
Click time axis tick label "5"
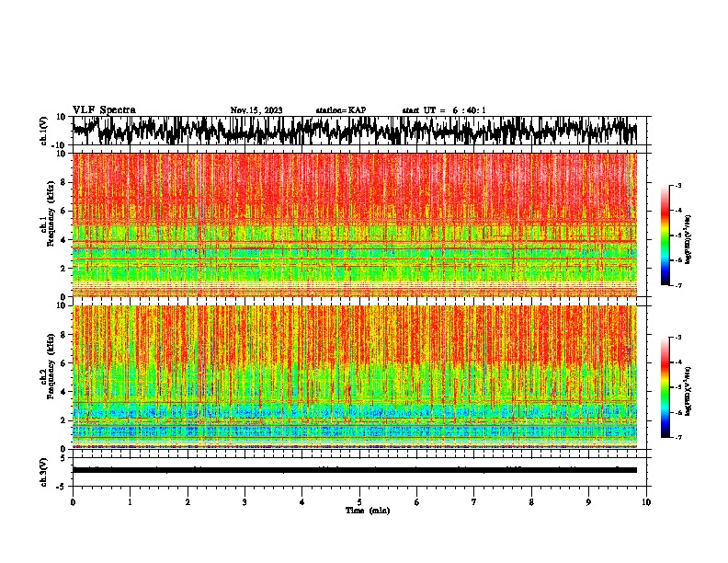click(x=359, y=502)
